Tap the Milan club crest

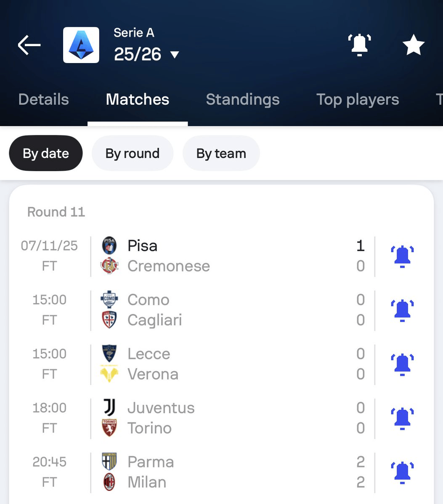pos(109,482)
